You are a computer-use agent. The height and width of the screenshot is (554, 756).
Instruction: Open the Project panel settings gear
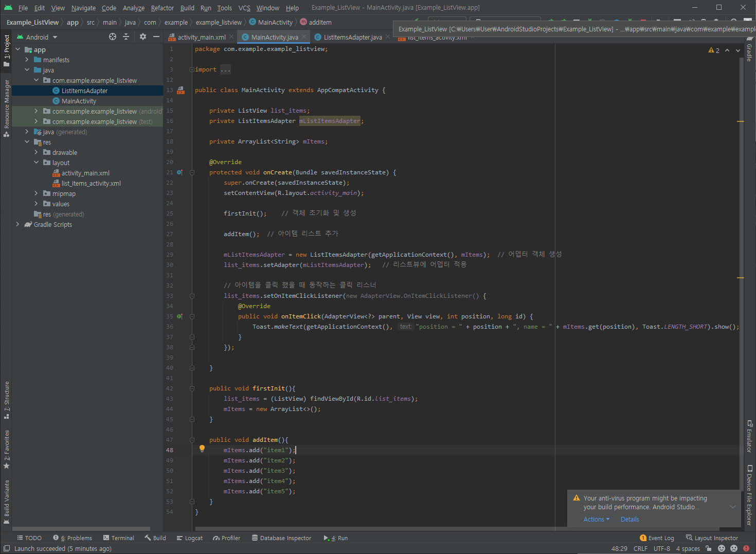tap(143, 37)
